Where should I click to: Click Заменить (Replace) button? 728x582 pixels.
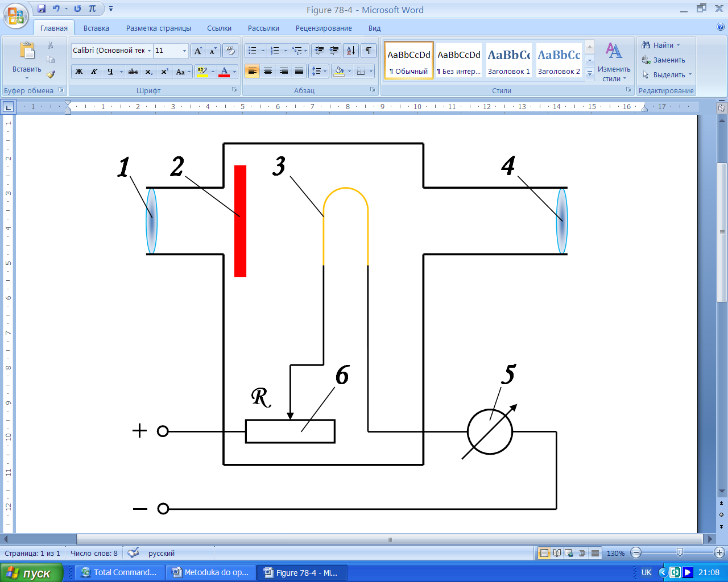(663, 60)
